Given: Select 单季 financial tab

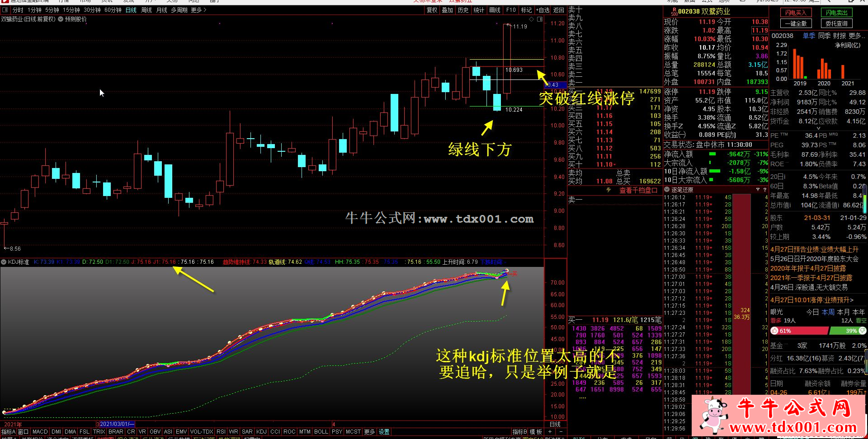Looking at the screenshot, I should (809, 36).
